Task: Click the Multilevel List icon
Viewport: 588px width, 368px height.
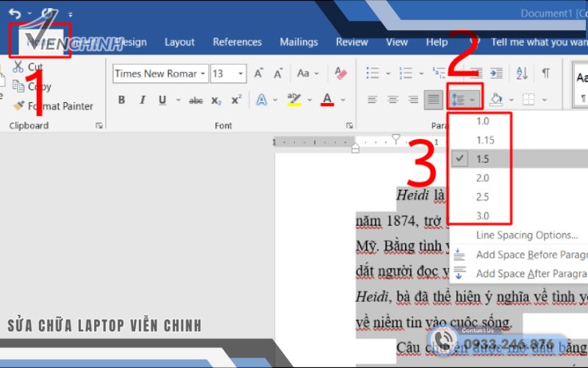Action: (439, 72)
